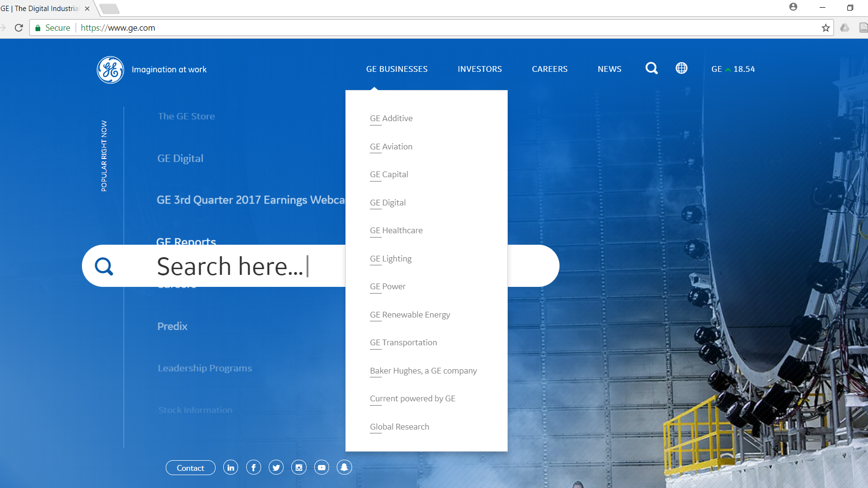The width and height of the screenshot is (868, 488).
Task: Choose GE Digital in the businesses dropdown
Action: click(x=388, y=203)
